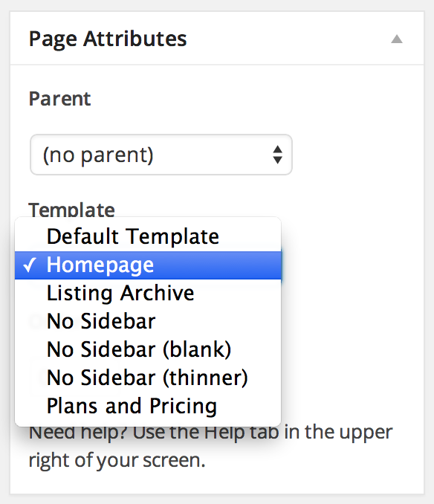Click the Parent label

point(59,99)
